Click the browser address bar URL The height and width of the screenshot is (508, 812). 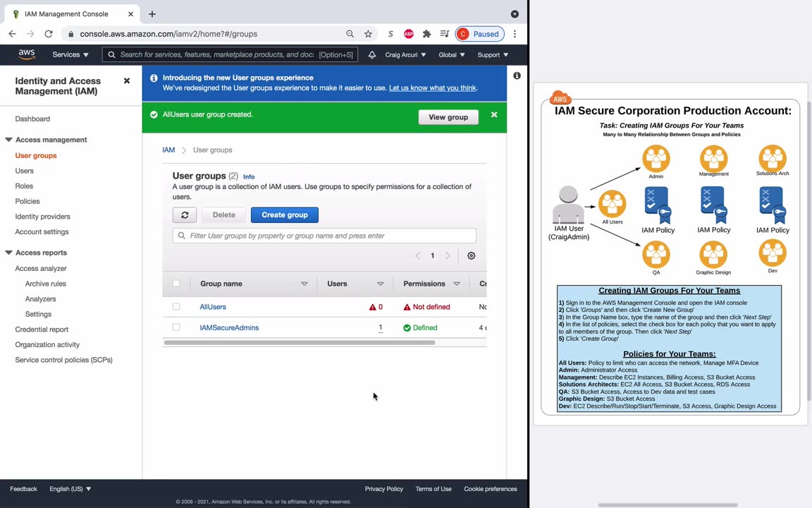168,34
